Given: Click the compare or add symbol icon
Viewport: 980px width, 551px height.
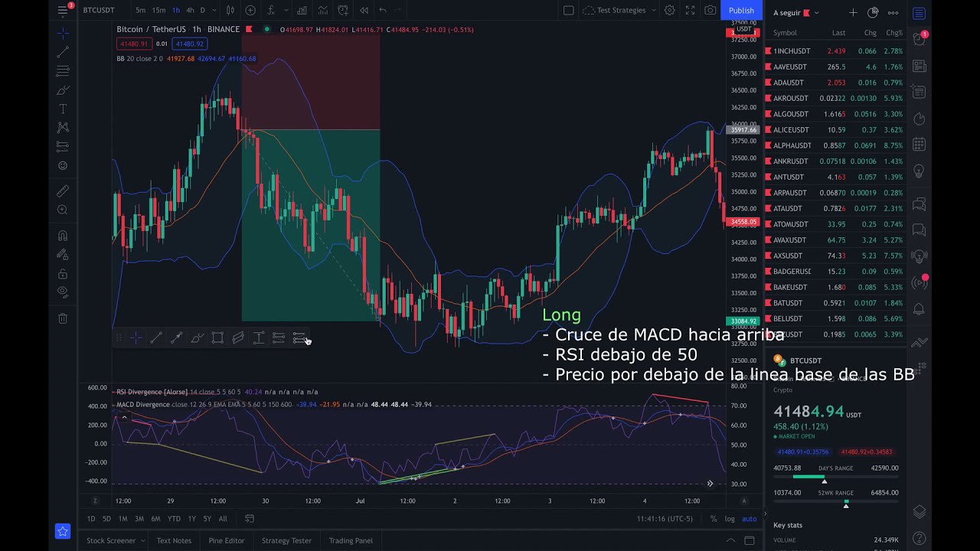Looking at the screenshot, I should (250, 10).
